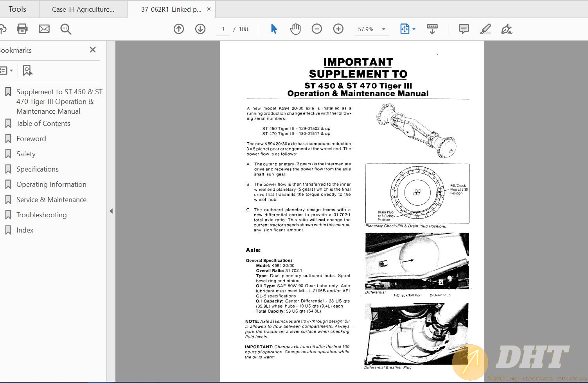Navigate to Operating Information bookmark
This screenshot has height=383, width=588.
click(51, 184)
